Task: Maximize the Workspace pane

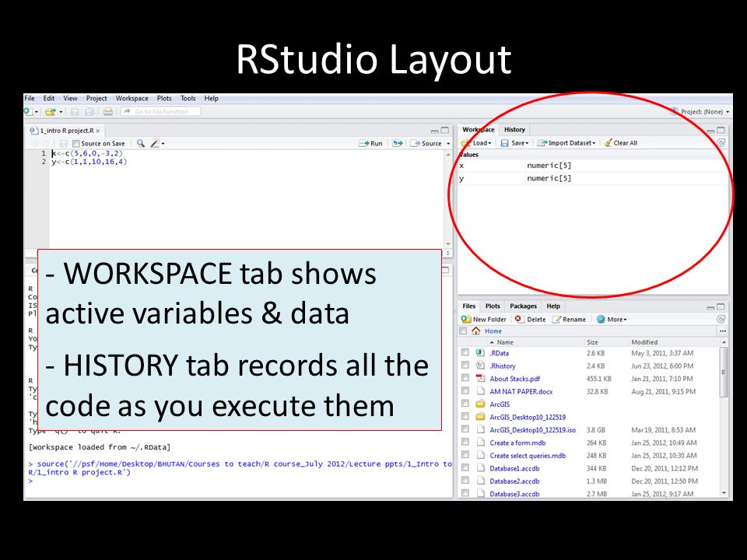Action: tap(721, 130)
